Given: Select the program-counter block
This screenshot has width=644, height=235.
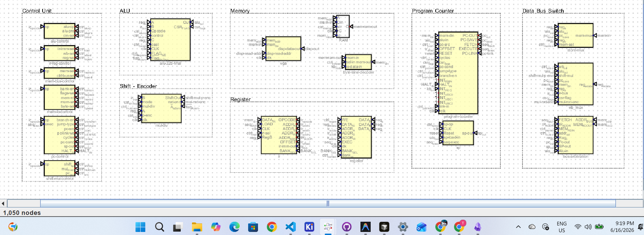Looking at the screenshot, I should [458, 73].
